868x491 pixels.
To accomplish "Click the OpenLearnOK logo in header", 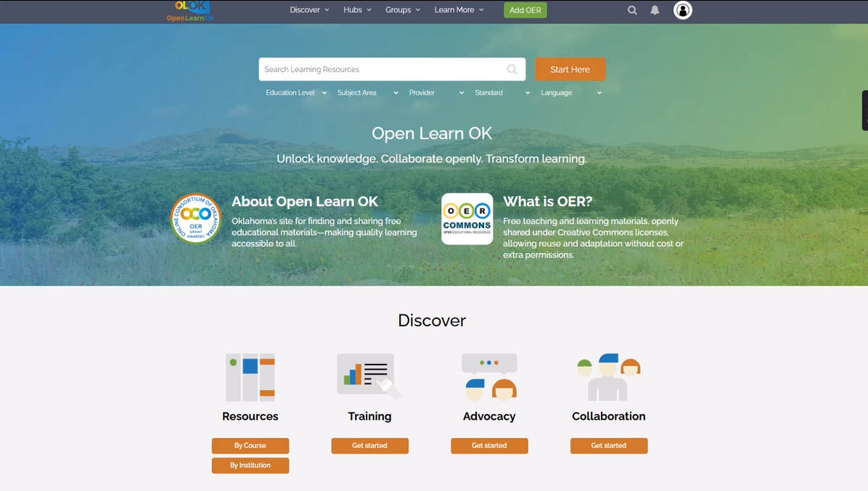I will pos(190,11).
